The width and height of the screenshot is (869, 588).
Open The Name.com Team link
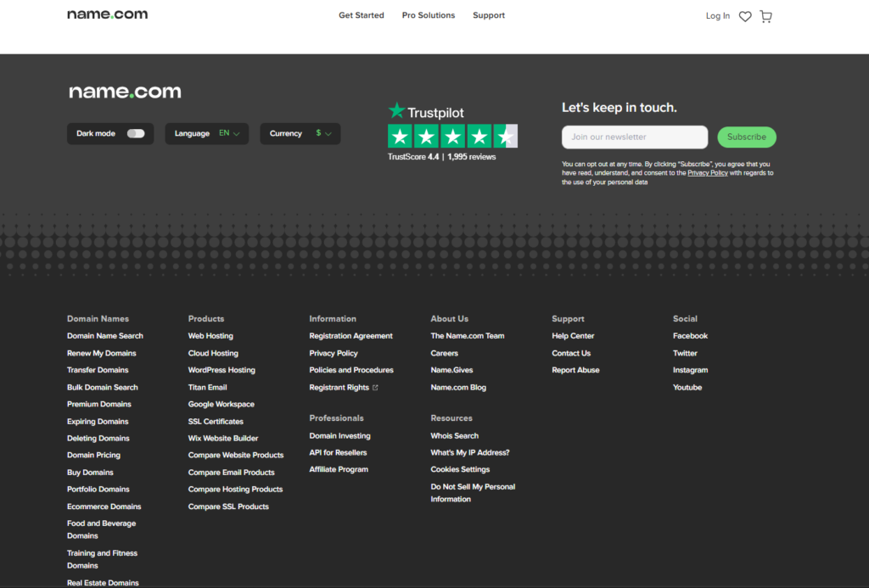(468, 336)
